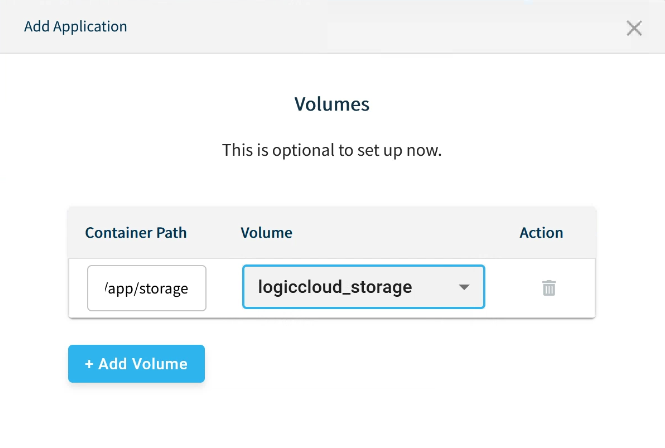Dismiss the dialog with the X icon
The height and width of the screenshot is (448, 665).
click(x=634, y=28)
